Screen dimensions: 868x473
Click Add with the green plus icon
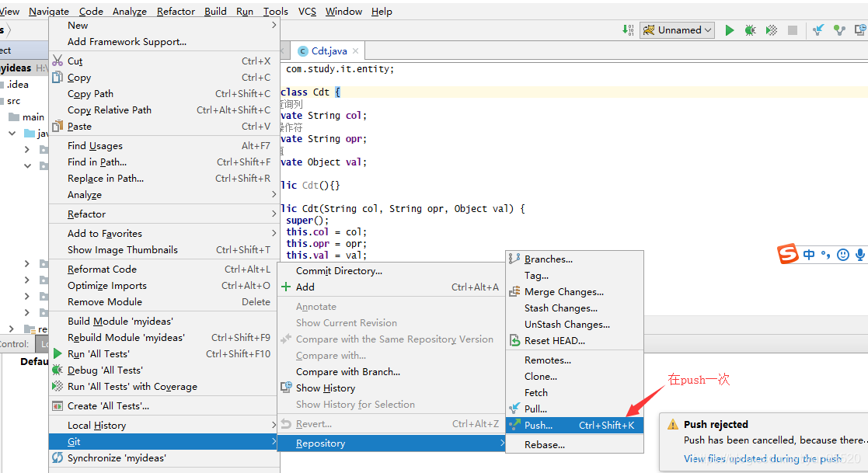[x=392, y=287]
